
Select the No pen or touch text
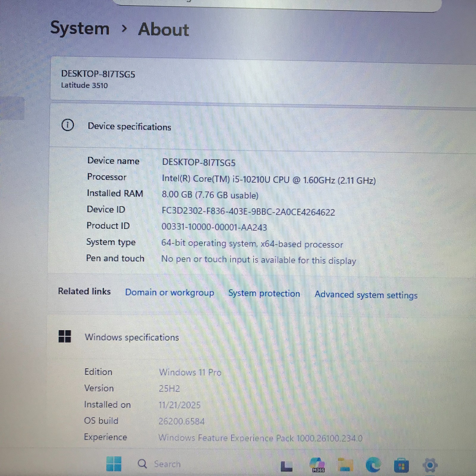pos(259,260)
